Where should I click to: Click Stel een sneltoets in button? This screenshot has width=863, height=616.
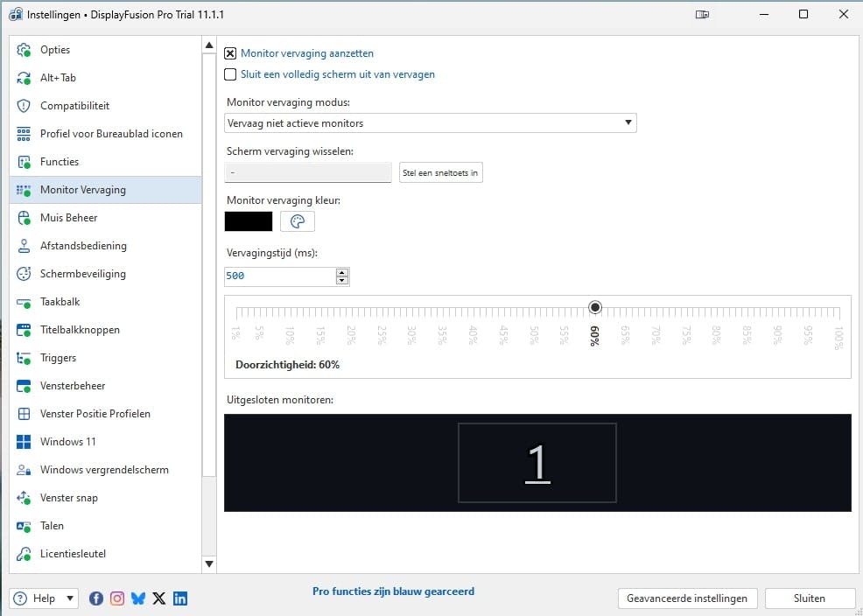tap(441, 172)
